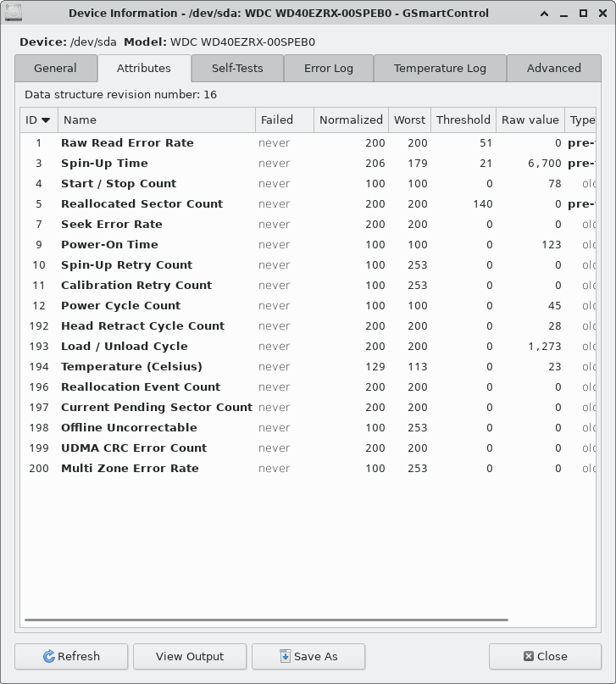Close window with title bar X
Image resolution: width=616 pixels, height=684 pixels.
pyautogui.click(x=603, y=14)
